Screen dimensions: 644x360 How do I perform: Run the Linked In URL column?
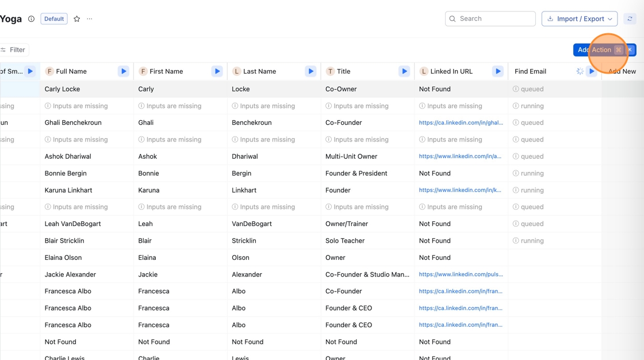pos(498,71)
